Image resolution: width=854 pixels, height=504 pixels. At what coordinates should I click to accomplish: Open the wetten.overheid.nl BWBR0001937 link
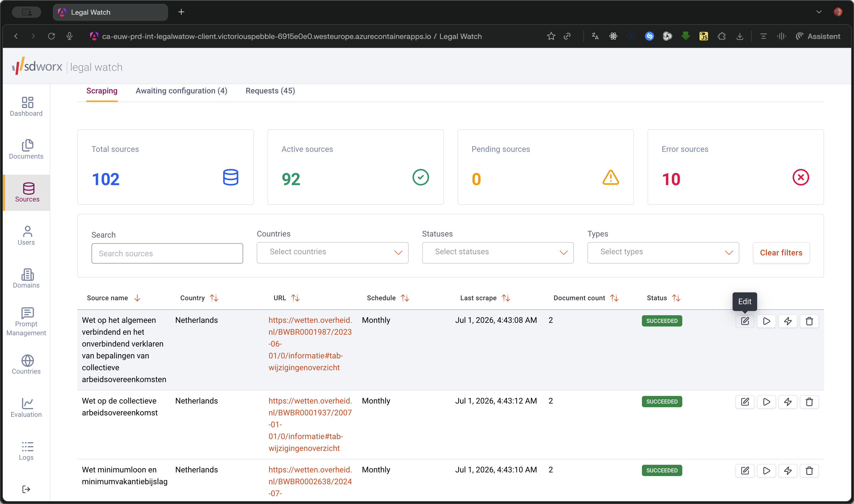point(310,424)
